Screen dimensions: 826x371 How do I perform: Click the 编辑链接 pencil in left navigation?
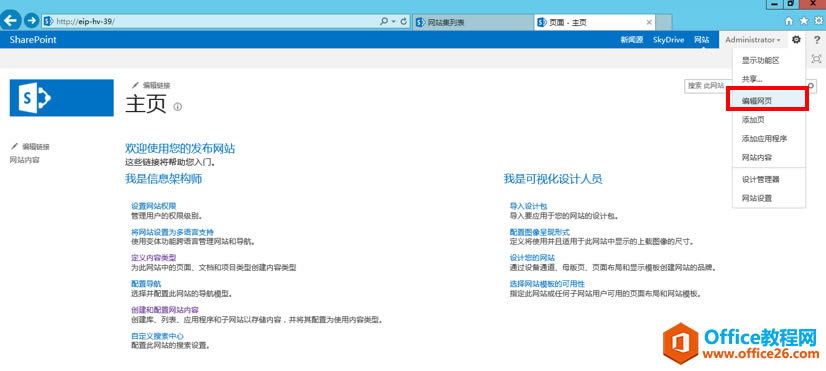coord(31,147)
